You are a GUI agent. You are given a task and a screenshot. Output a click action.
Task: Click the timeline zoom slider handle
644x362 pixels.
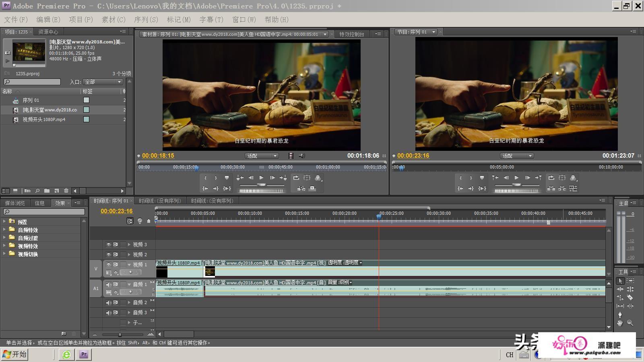click(120, 334)
